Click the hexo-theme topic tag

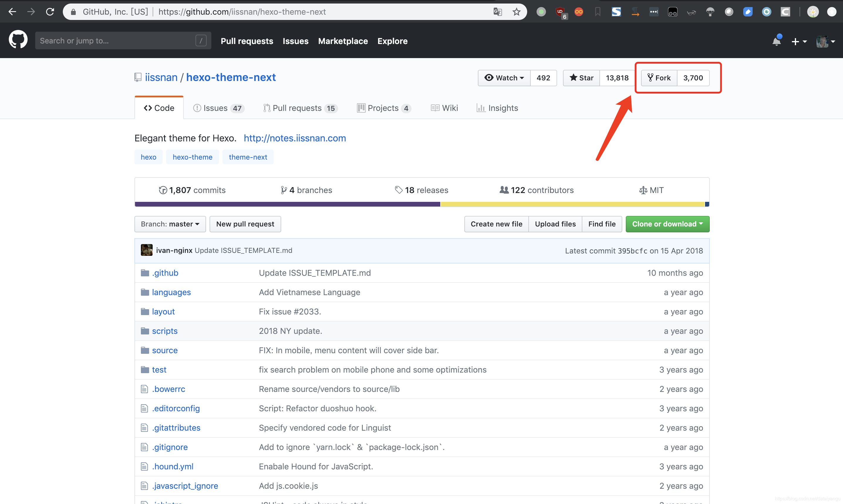(193, 157)
